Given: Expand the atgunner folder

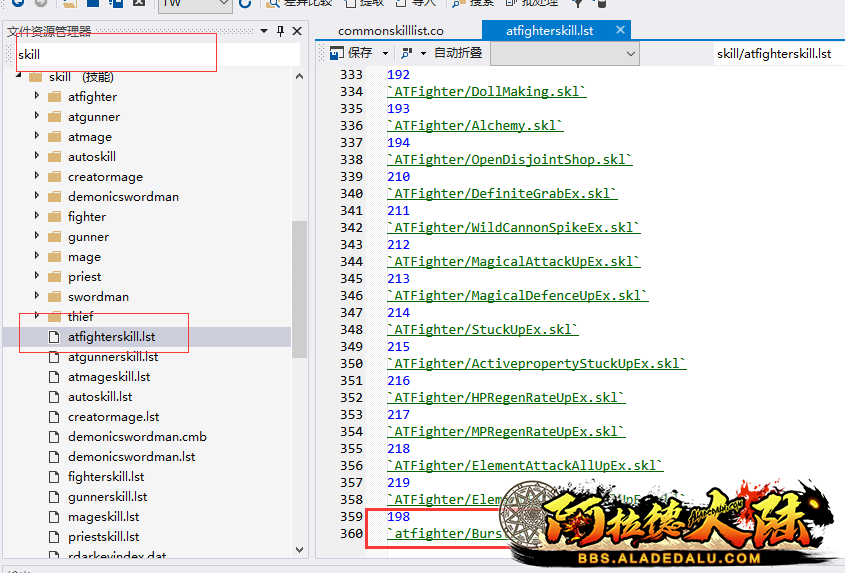Looking at the screenshot, I should click(37, 117).
